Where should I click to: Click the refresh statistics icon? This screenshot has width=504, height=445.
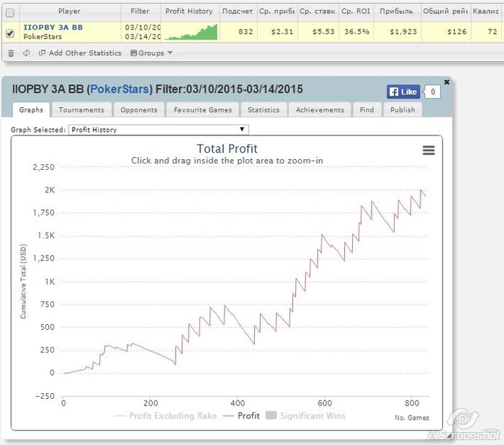tap(27, 53)
